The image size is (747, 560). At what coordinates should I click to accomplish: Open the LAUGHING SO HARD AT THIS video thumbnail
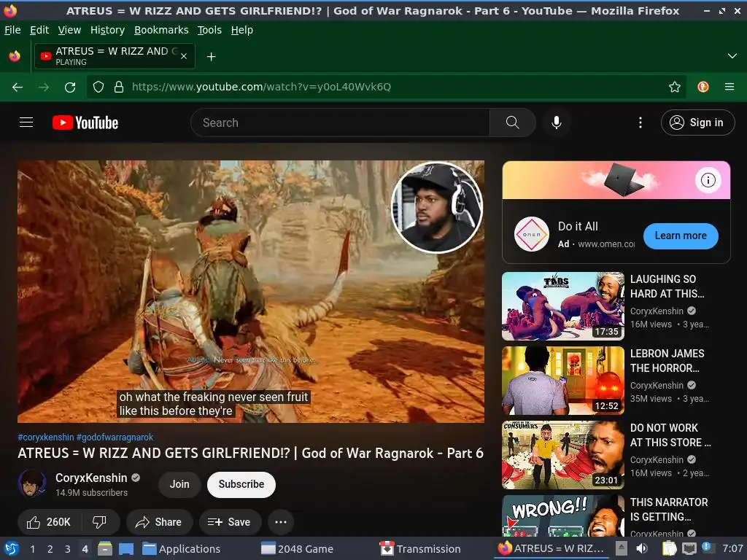562,306
